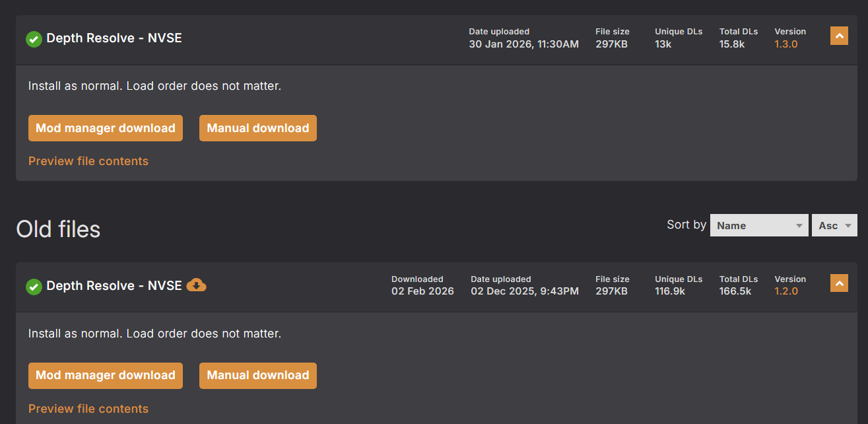Click green checkmark icon beside version 1.2.0 file
The width and height of the screenshot is (868, 424).
pos(34,287)
